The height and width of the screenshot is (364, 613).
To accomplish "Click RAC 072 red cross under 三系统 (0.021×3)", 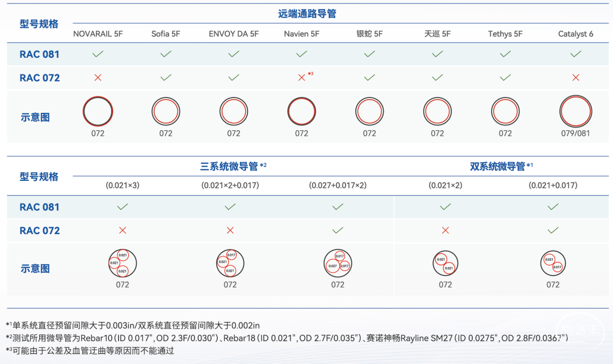I will coord(123,230).
